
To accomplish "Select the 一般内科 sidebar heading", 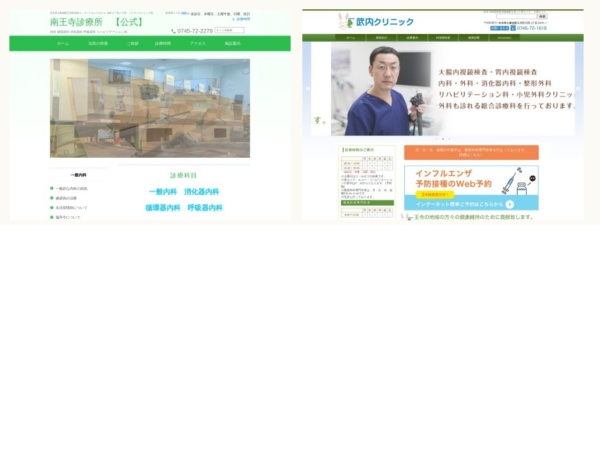I will click(x=78, y=175).
